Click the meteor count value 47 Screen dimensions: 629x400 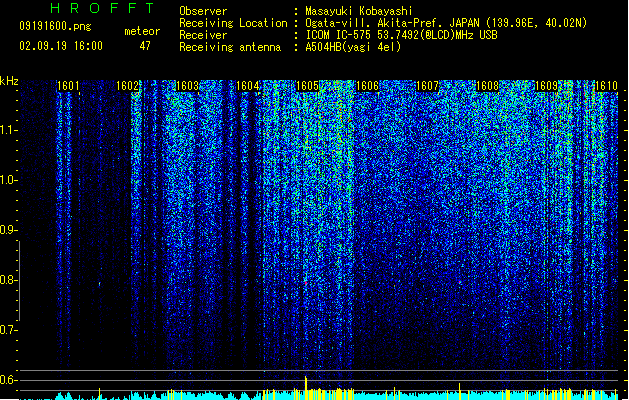click(145, 46)
